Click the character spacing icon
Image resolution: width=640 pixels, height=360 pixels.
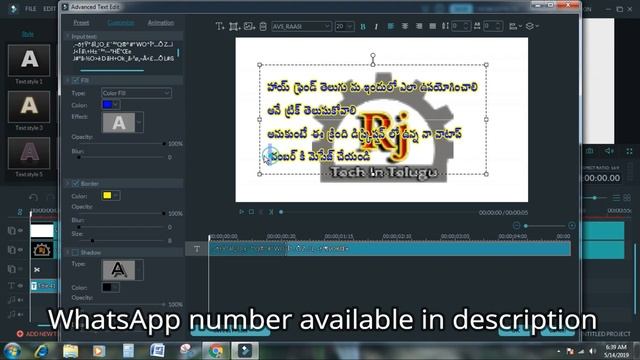(477, 26)
